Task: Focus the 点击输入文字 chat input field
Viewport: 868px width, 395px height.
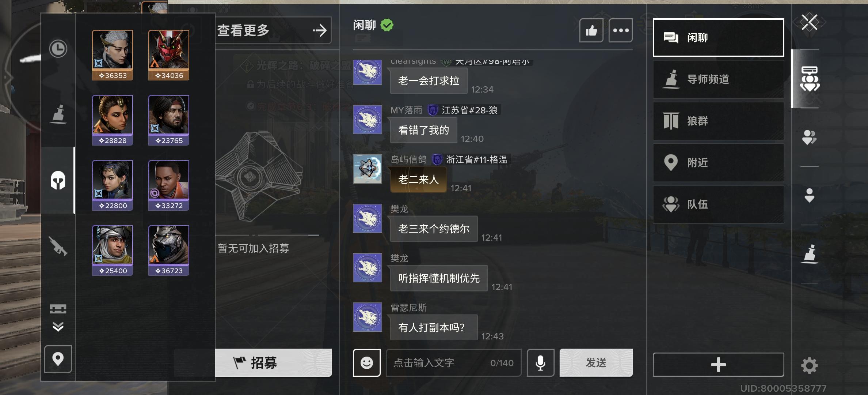Action: click(x=453, y=362)
